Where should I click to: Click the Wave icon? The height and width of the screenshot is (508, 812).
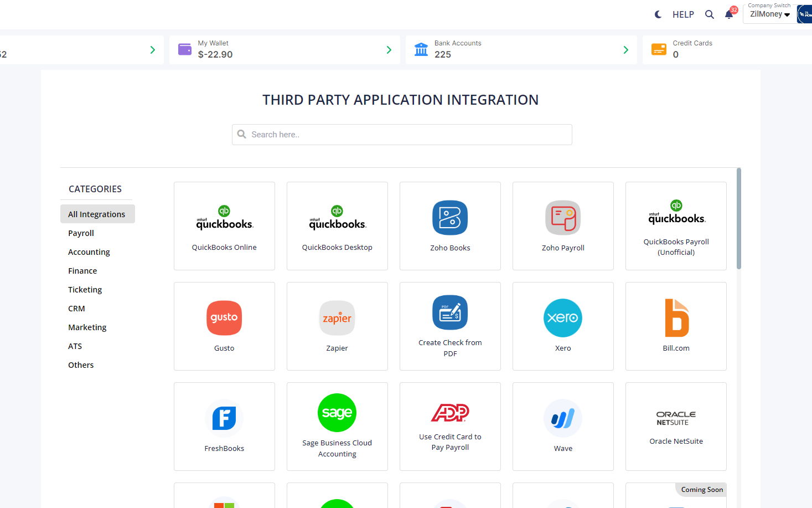[x=563, y=418]
